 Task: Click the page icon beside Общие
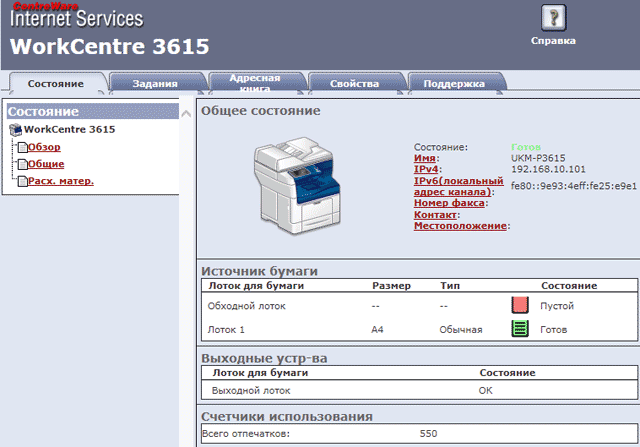tap(22, 164)
